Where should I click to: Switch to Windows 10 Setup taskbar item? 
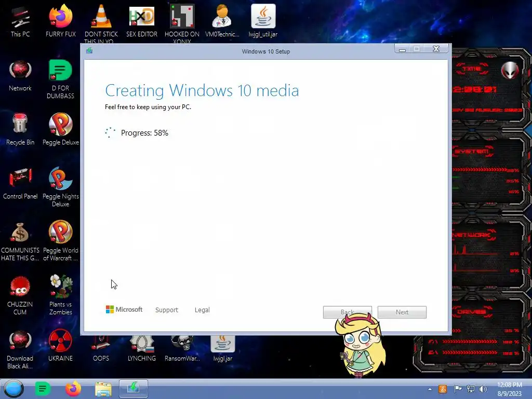click(x=134, y=389)
